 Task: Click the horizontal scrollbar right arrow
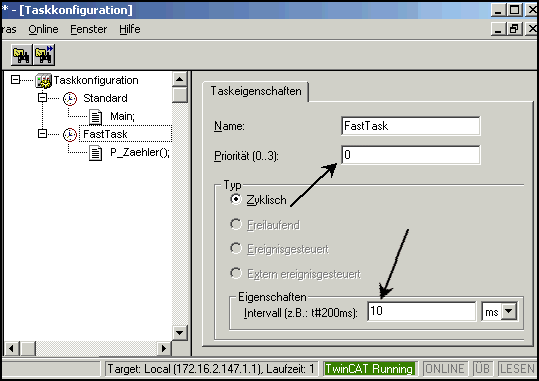click(x=164, y=349)
